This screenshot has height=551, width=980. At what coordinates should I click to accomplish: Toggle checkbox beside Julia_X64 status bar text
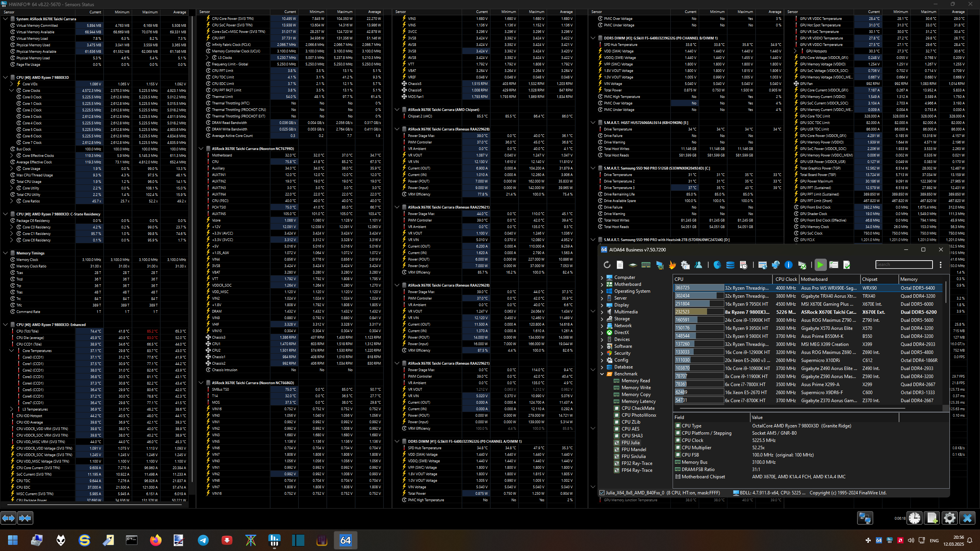(x=602, y=493)
